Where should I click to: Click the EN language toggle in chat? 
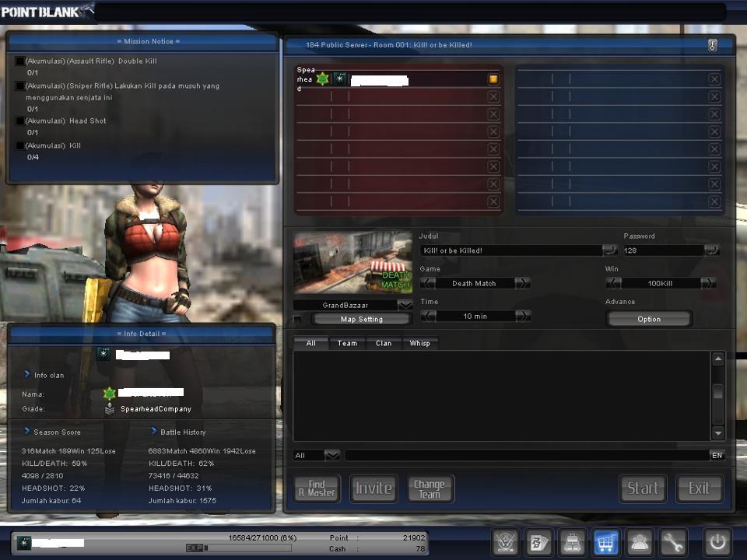pyautogui.click(x=717, y=455)
